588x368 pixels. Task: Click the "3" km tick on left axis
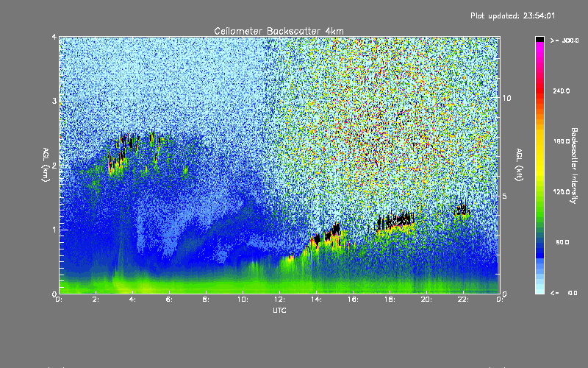pos(54,101)
